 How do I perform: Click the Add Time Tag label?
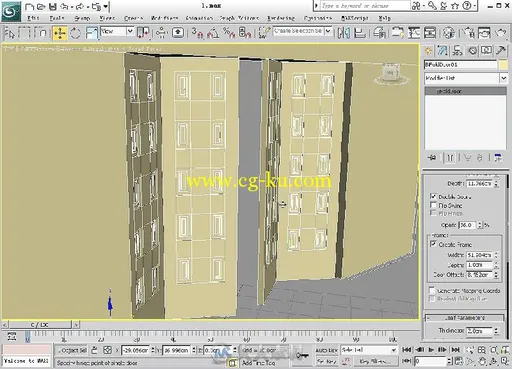[x=259, y=363]
